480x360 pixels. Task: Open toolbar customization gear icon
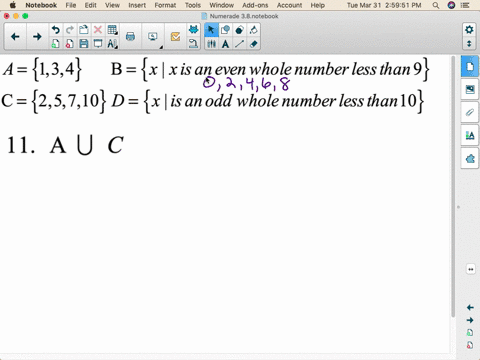pyautogui.click(x=469, y=30)
